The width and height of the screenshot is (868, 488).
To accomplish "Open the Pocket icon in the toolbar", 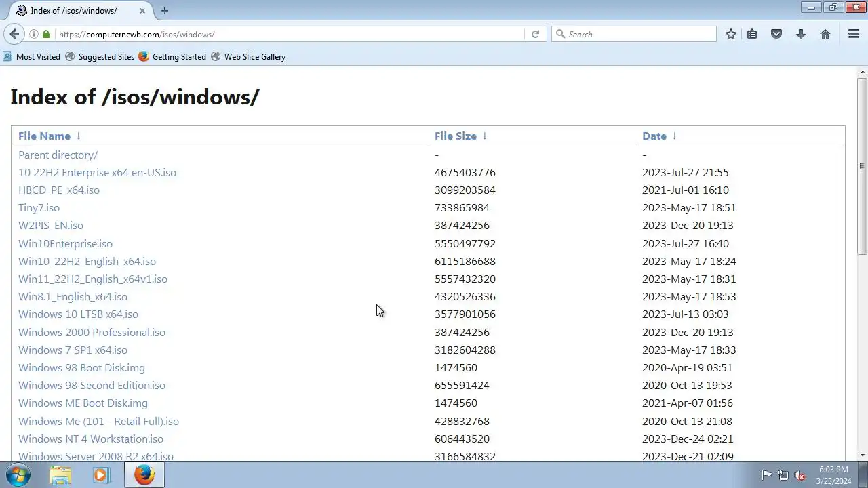I will pos(776,34).
